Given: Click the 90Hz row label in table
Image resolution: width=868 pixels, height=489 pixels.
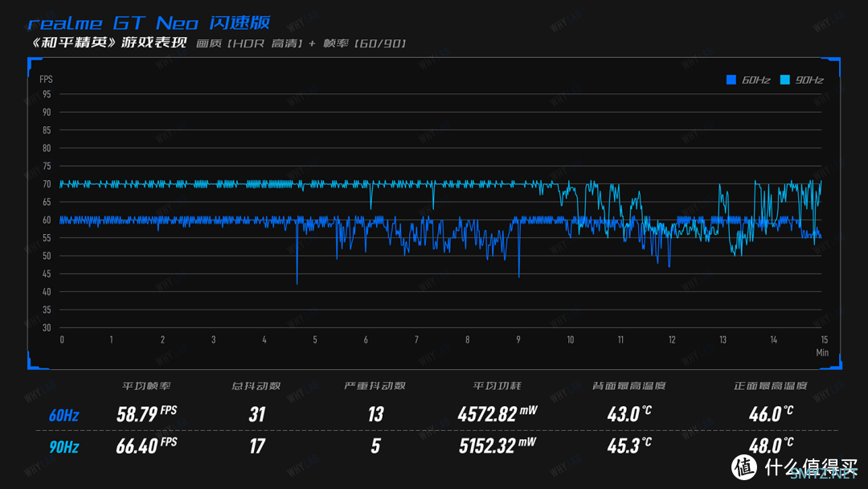Looking at the screenshot, I should click(x=63, y=447).
